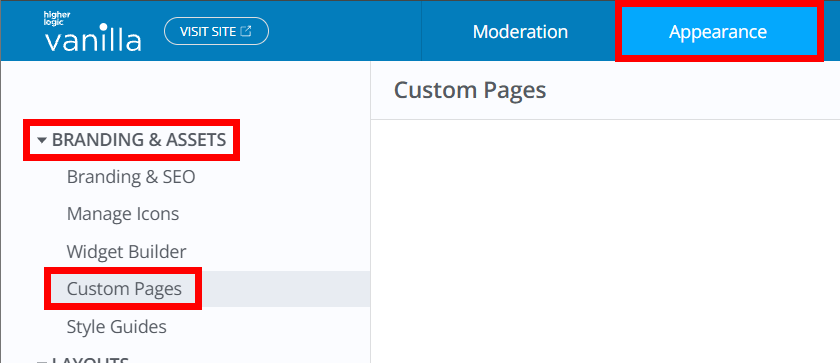This screenshot has width=840, height=363.
Task: Select Custom Pages in the sidebar
Action: click(124, 289)
